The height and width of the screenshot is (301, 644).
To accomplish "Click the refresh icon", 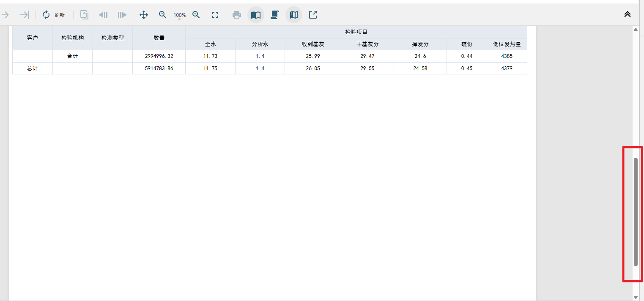I will [x=46, y=15].
